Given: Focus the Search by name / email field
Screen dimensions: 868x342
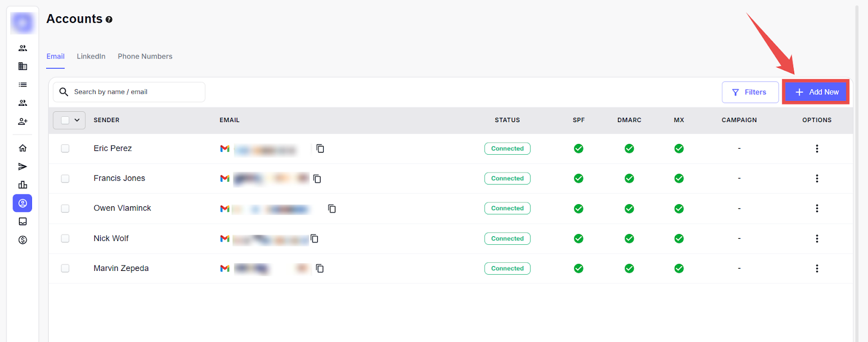Looking at the screenshot, I should pos(136,92).
